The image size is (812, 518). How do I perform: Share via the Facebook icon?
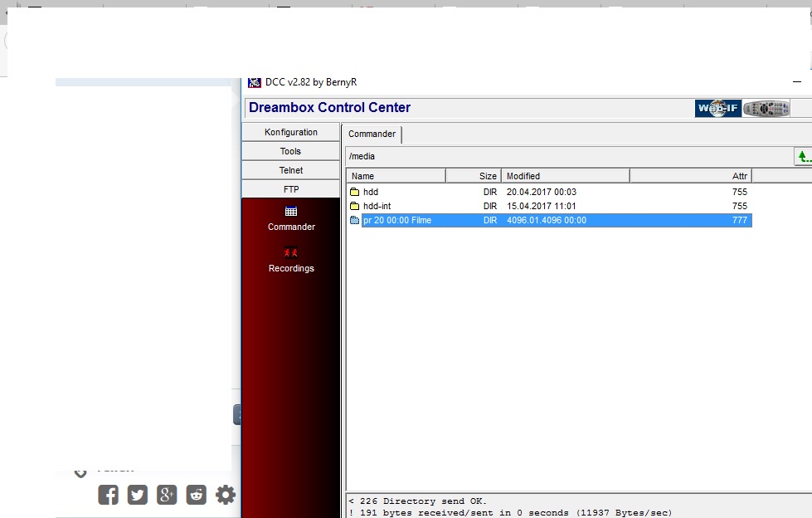click(108, 495)
